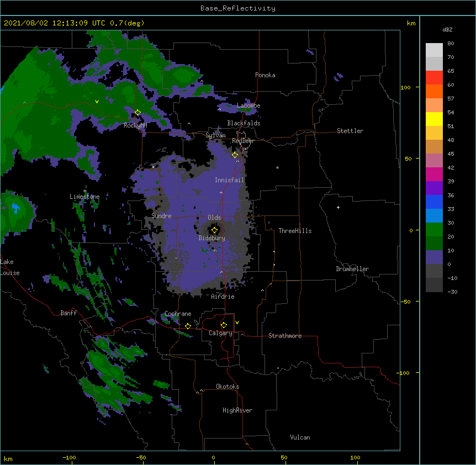The width and height of the screenshot is (476, 465).
Task: Click the yellow diamond marker above Didsbury
Action: click(214, 230)
